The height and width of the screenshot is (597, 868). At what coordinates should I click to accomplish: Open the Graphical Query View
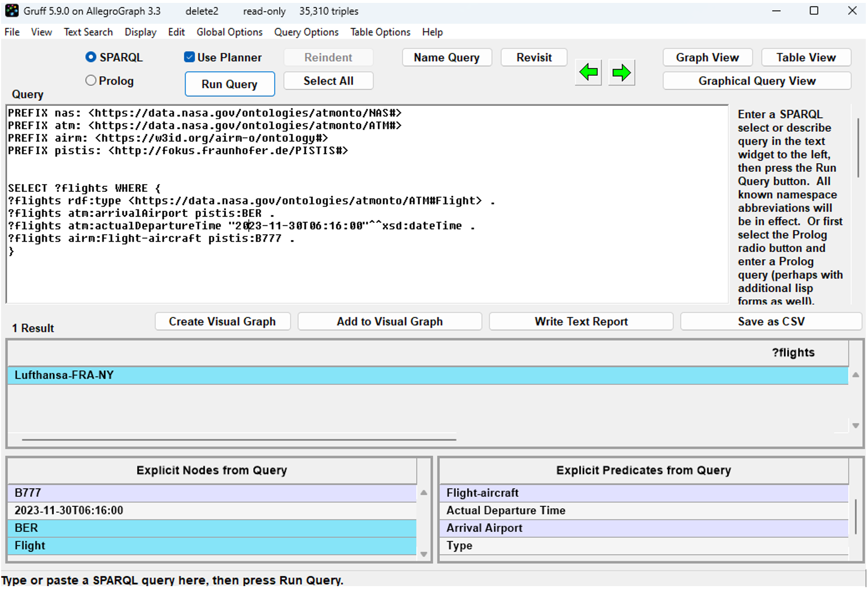pyautogui.click(x=757, y=81)
